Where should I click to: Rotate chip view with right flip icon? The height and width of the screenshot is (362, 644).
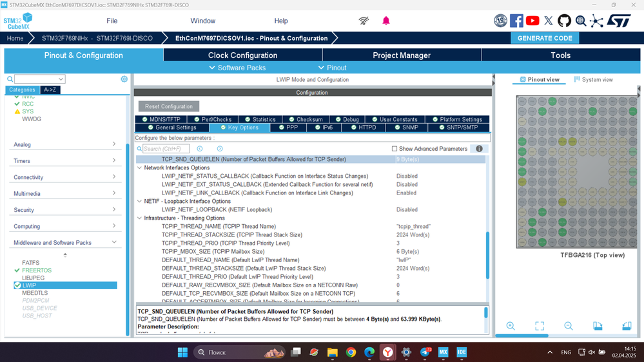point(627,326)
